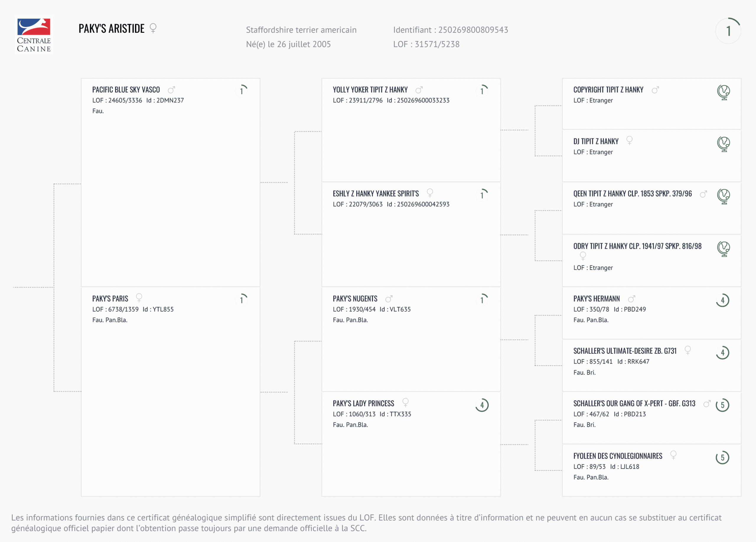Click badge 5 on FYOLEEN DES CYNOLEGIONNAIRES card

pyautogui.click(x=722, y=457)
